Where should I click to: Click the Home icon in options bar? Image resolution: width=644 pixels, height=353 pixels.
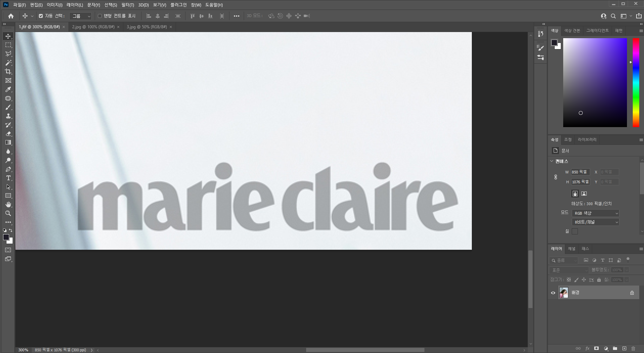(x=11, y=16)
